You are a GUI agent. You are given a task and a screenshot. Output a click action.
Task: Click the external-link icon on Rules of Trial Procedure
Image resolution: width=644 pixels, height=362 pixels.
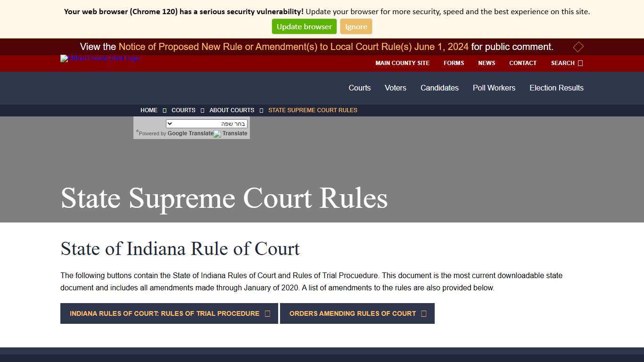click(267, 313)
